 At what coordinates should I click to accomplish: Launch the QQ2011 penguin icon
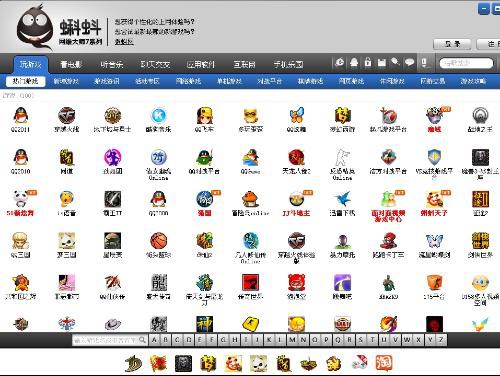[21, 115]
